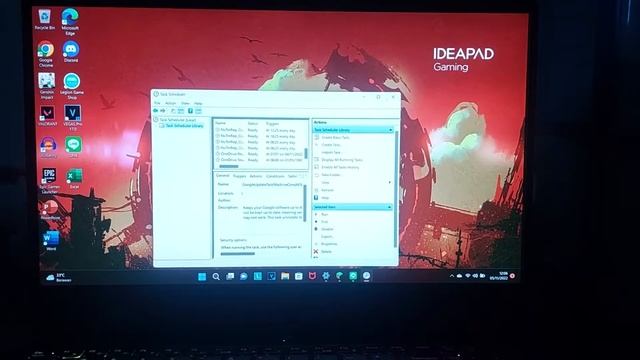Screen dimensions: 640x360
Task: Click Create Basic Task in Actions pane
Action: 335,138
